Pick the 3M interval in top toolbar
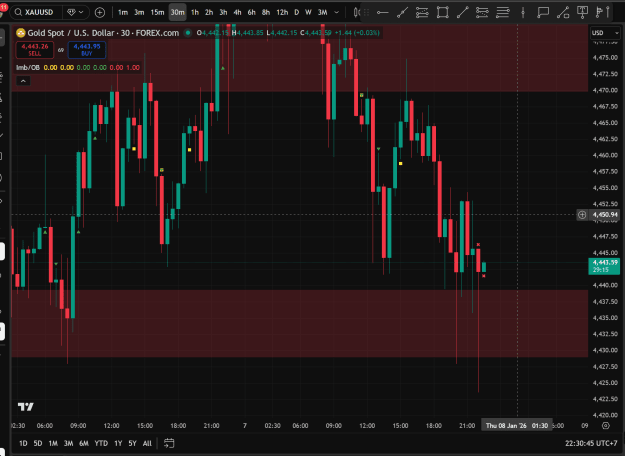 (x=322, y=12)
